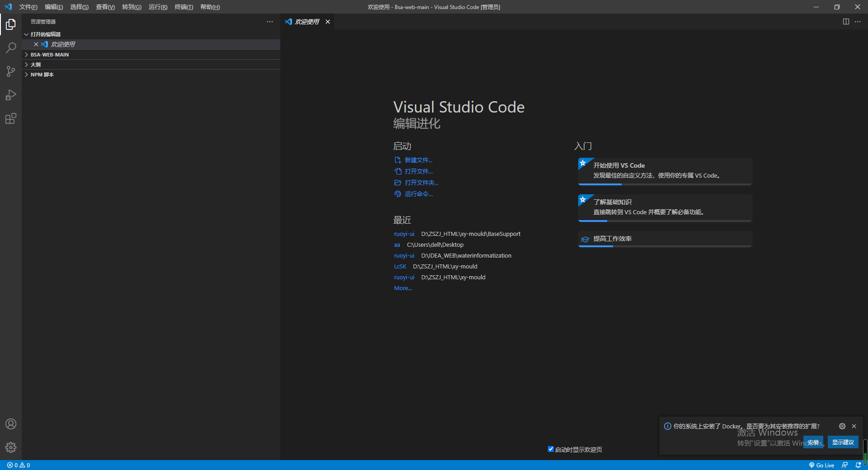868x470 pixels.
Task: Click the 运行命令... link
Action: pos(419,194)
